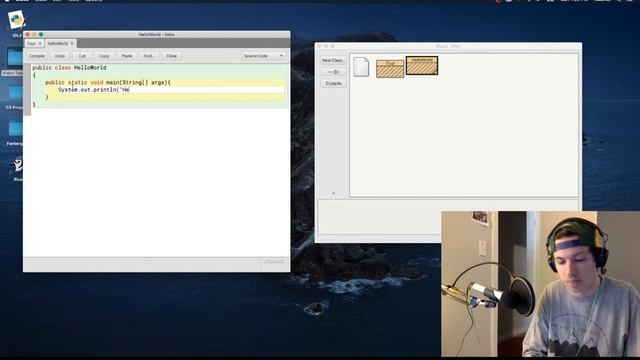Image resolution: width=640 pixels, height=360 pixels.
Task: Close the HelloWorld tab with its X
Action: pos(72,43)
